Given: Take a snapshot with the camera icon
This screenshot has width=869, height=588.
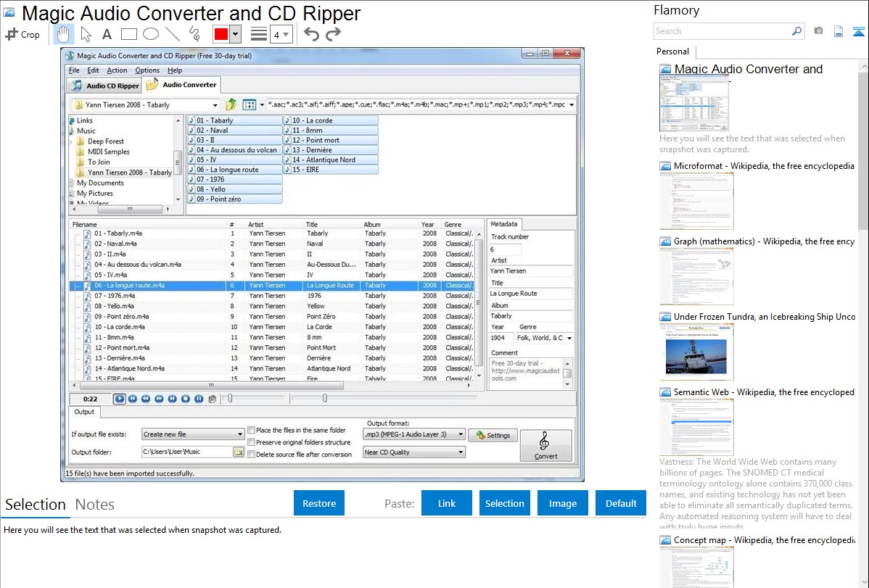Looking at the screenshot, I should point(818,31).
